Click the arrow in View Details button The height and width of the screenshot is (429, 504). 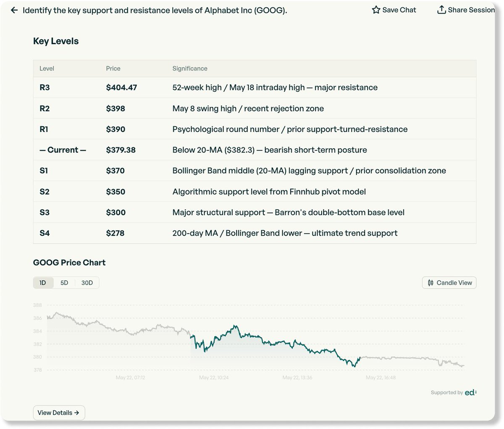pyautogui.click(x=76, y=413)
